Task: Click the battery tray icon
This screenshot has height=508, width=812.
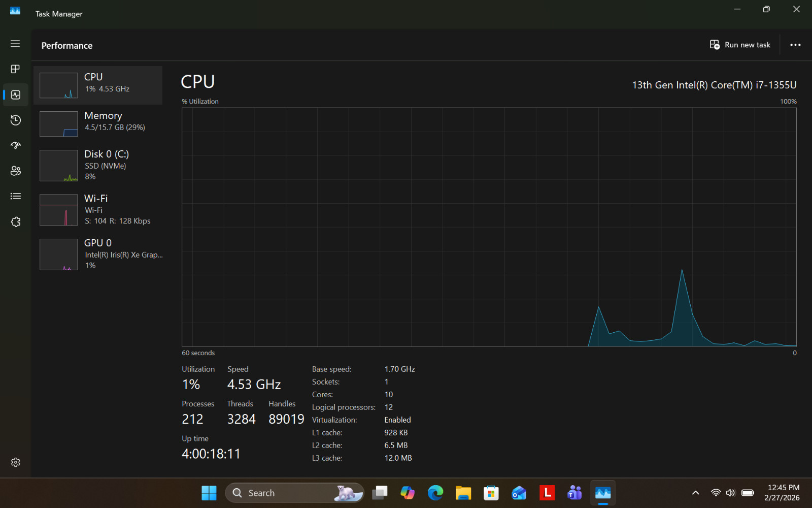Action: point(748,493)
